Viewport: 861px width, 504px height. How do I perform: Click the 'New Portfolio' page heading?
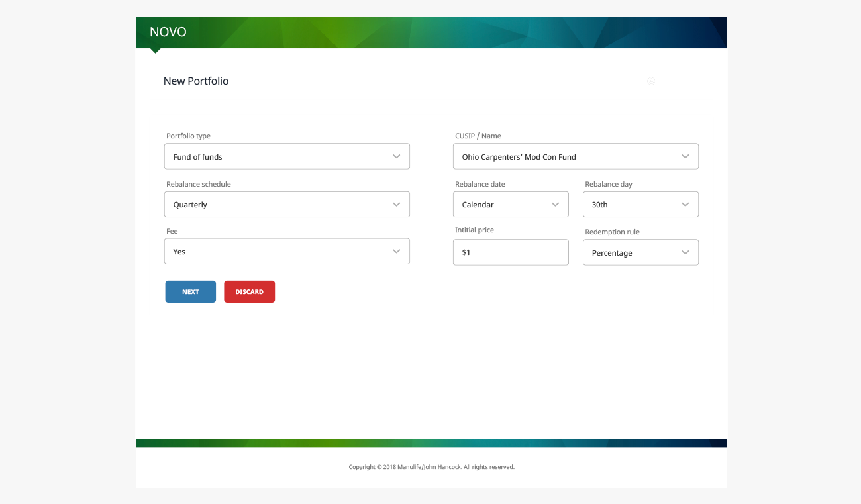click(x=196, y=81)
